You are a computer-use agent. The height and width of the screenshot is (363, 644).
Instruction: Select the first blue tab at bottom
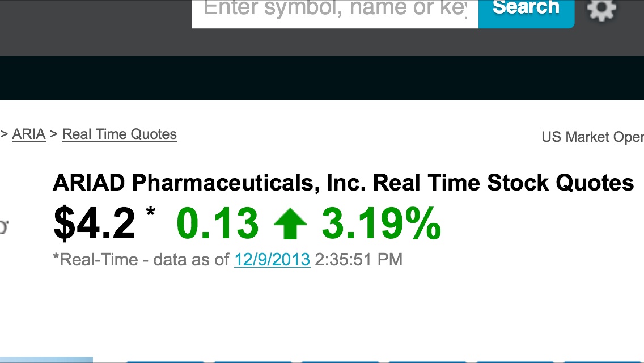click(164, 361)
